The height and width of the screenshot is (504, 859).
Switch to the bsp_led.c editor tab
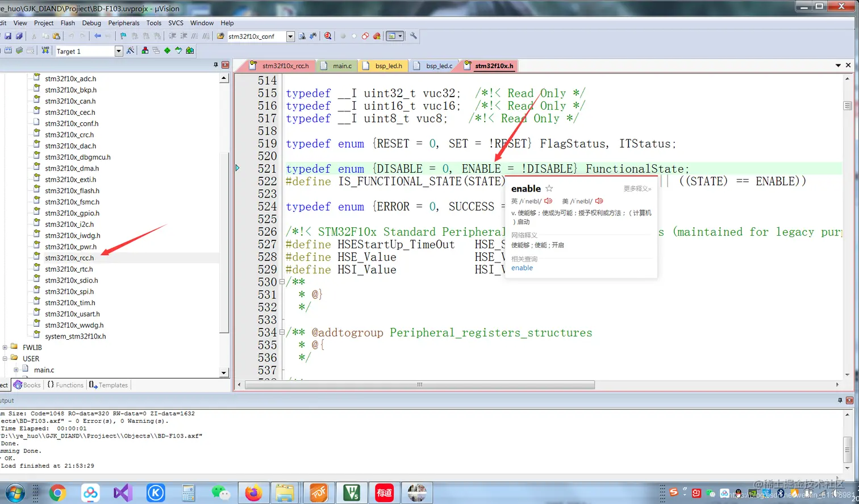pyautogui.click(x=433, y=66)
